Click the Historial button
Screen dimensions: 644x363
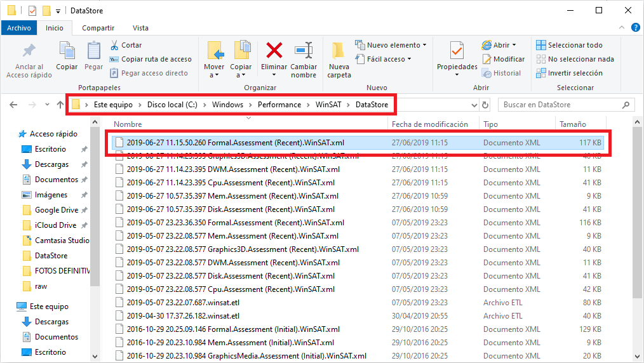(x=501, y=73)
